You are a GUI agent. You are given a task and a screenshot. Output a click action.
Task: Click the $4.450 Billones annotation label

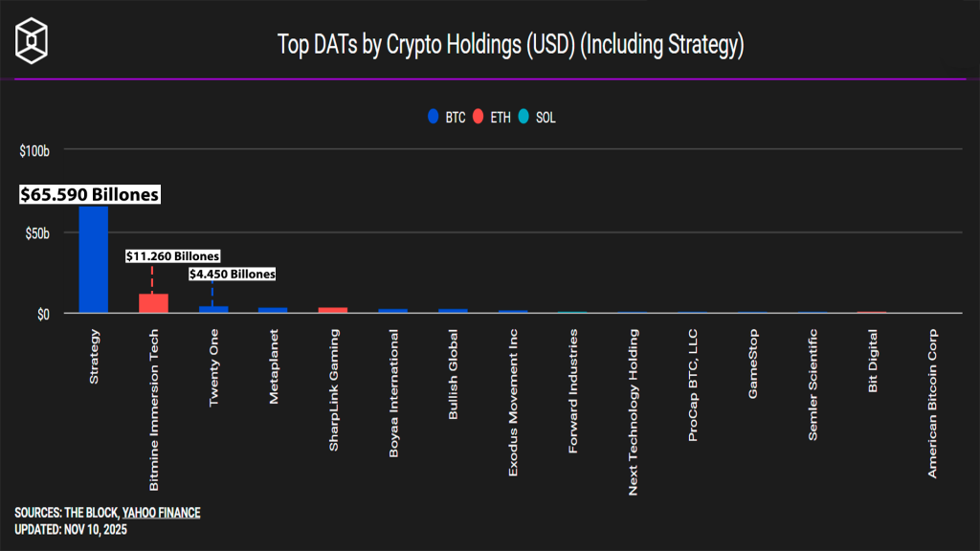233,274
